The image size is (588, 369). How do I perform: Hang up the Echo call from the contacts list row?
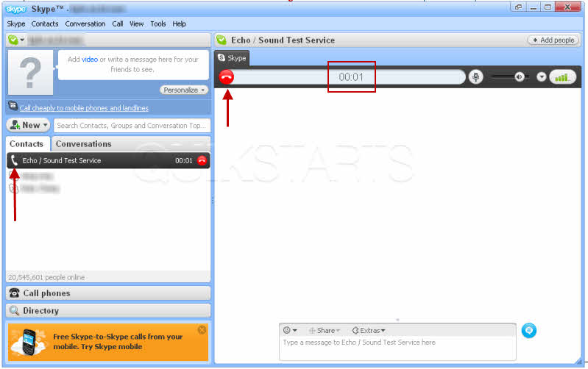point(202,161)
